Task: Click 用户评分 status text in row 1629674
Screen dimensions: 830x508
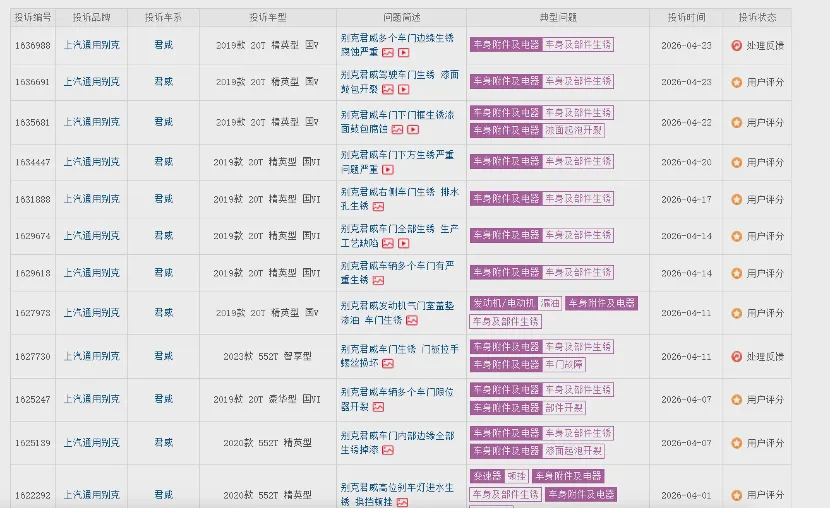Action: [765, 237]
